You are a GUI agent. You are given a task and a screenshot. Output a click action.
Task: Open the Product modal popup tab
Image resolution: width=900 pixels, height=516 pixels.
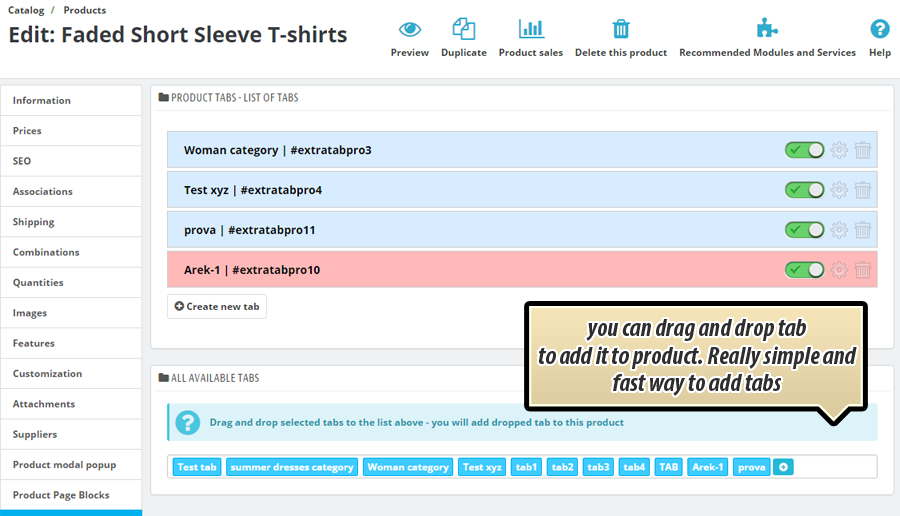coord(71,465)
